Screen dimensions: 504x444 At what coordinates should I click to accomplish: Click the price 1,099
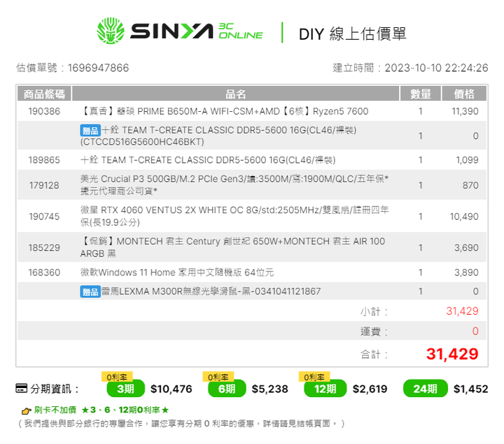(467, 160)
